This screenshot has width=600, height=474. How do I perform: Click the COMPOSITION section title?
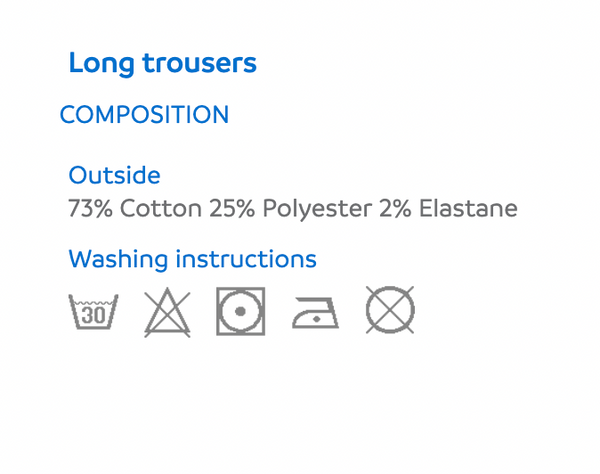(x=144, y=114)
